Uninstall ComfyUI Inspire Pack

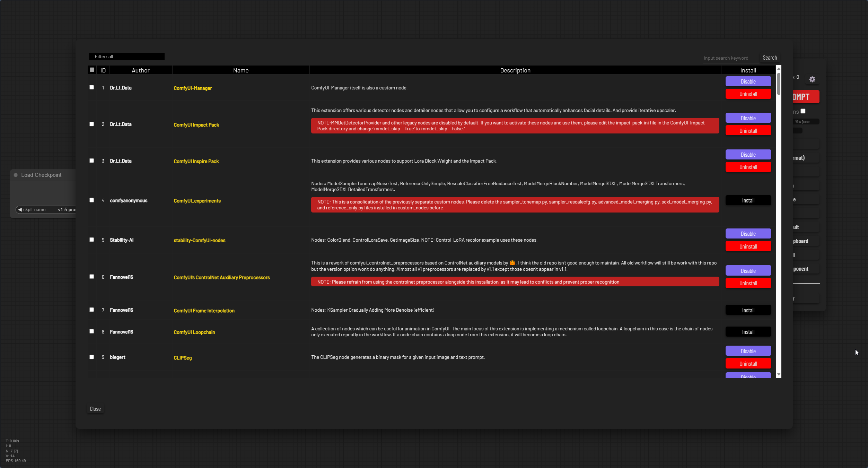[748, 167]
